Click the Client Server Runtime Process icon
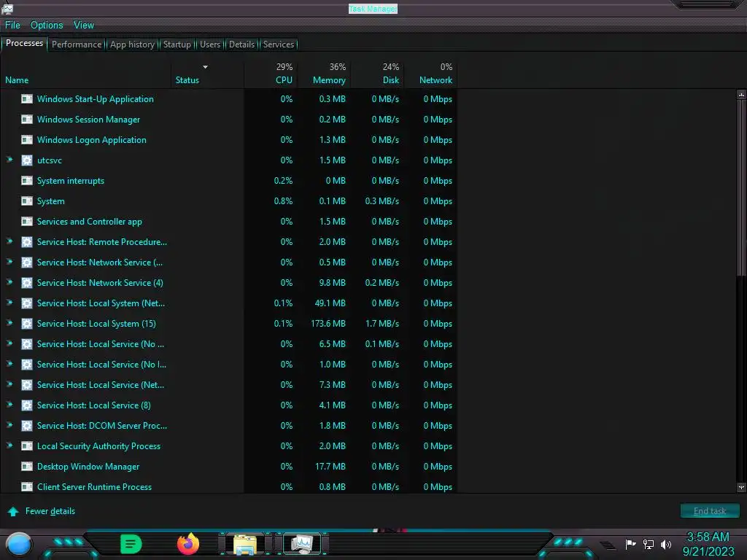 click(x=27, y=486)
